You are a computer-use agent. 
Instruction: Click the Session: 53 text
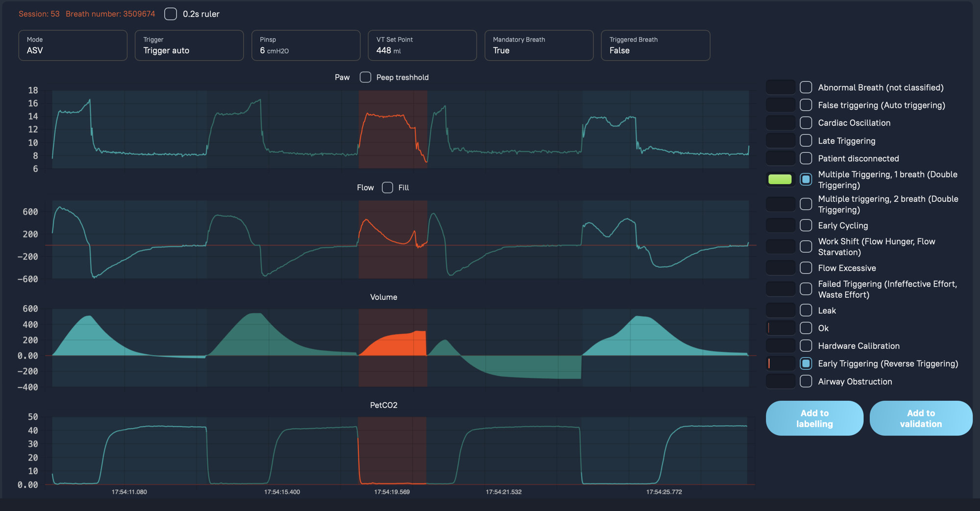[x=39, y=14]
